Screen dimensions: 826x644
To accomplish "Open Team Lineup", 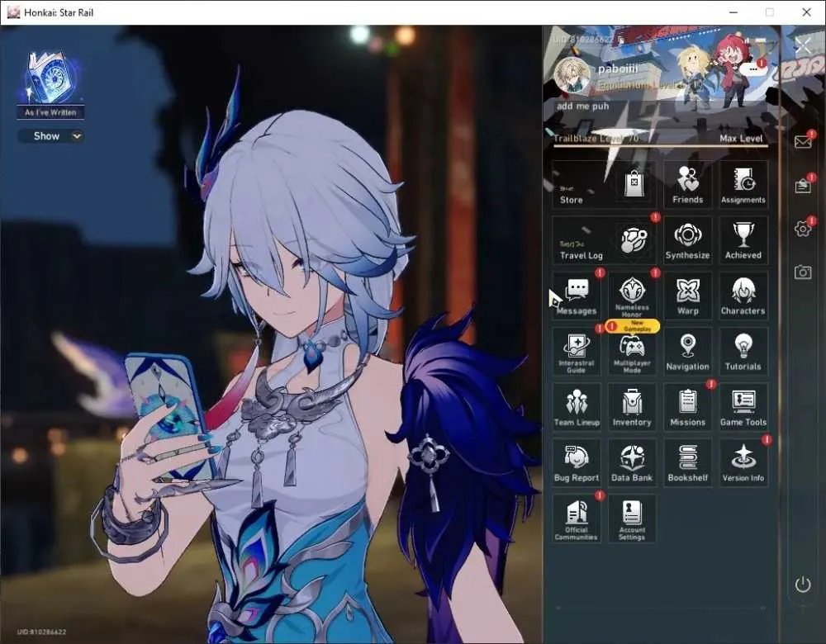I will tap(577, 407).
